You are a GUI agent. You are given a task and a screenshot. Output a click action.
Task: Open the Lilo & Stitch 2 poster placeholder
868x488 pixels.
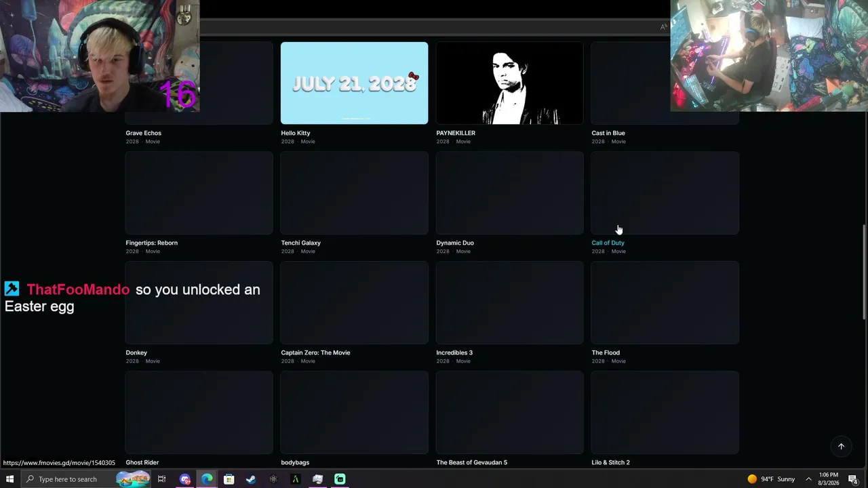(x=665, y=413)
